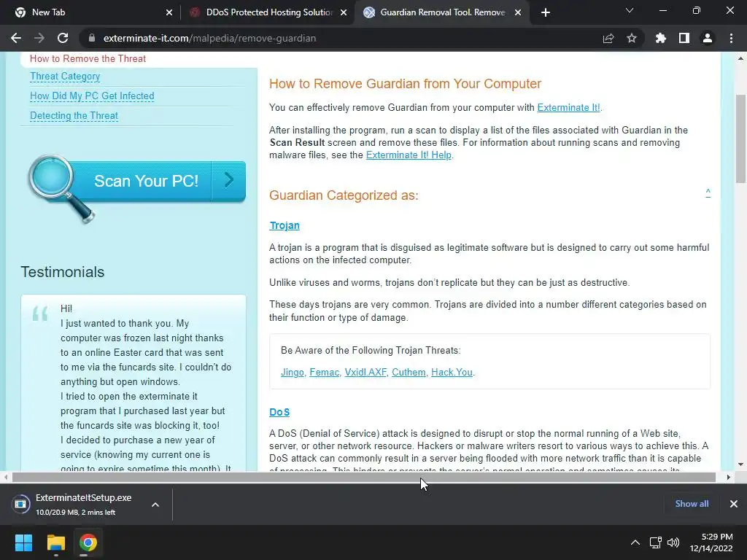This screenshot has width=747, height=560.
Task: Share this page using the share icon
Action: 608,38
